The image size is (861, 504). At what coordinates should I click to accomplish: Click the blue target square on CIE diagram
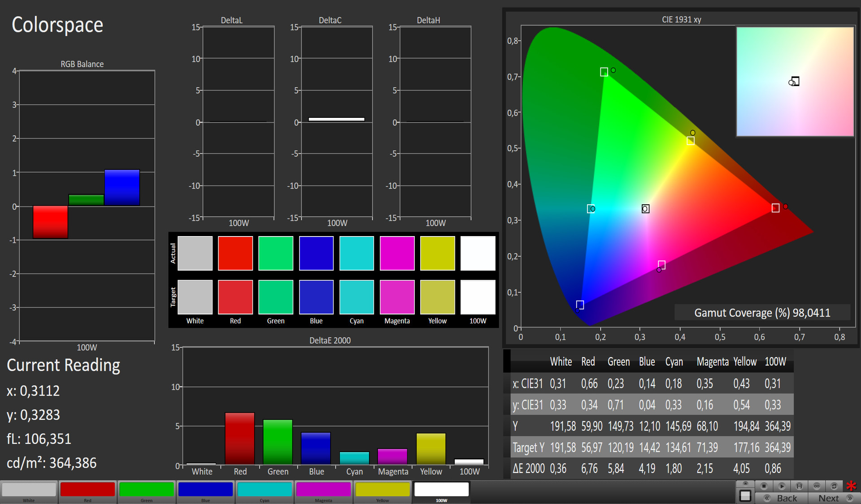tap(580, 305)
